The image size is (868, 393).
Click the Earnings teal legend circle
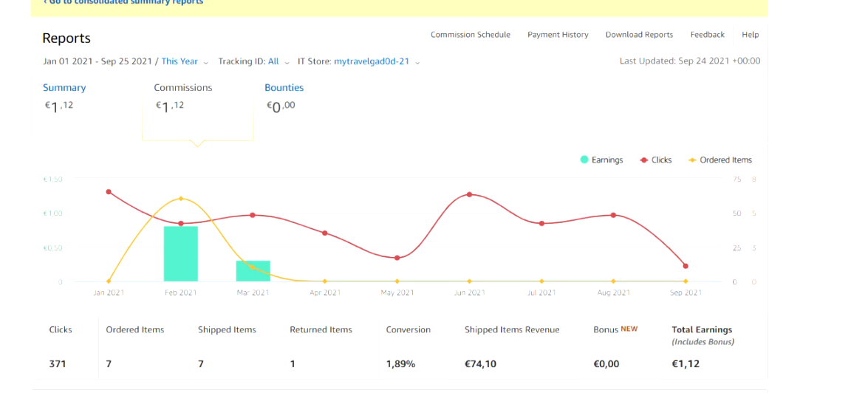[x=584, y=160]
